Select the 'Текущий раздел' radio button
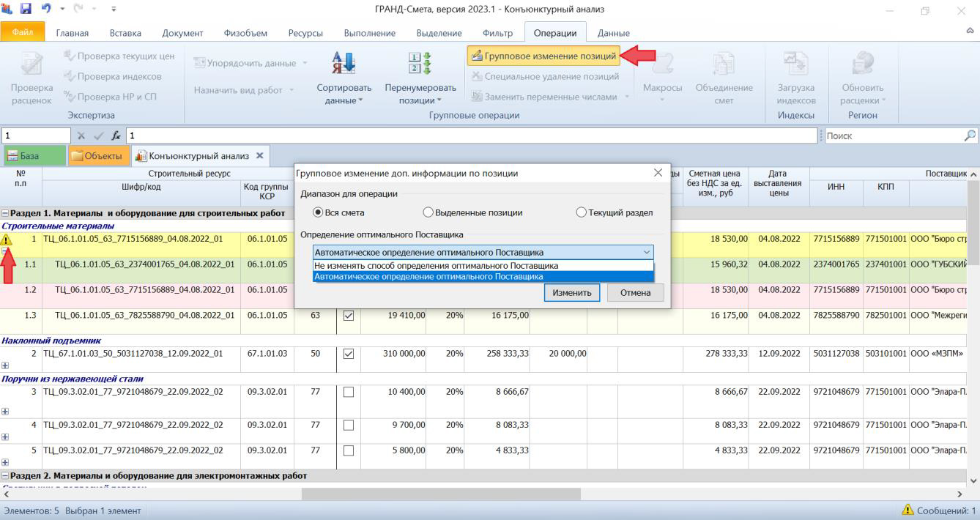The image size is (980, 520). point(582,212)
